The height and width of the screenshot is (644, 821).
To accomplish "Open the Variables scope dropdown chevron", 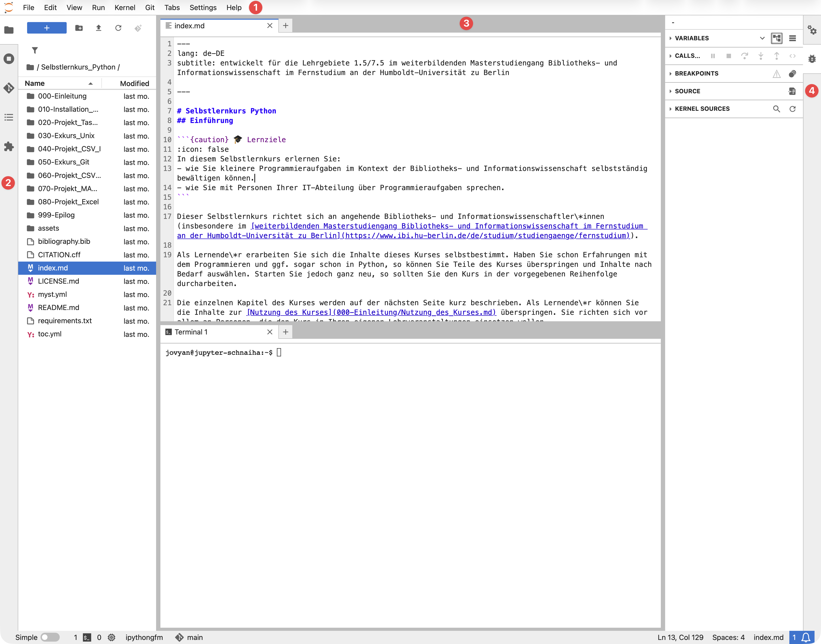I will [762, 38].
